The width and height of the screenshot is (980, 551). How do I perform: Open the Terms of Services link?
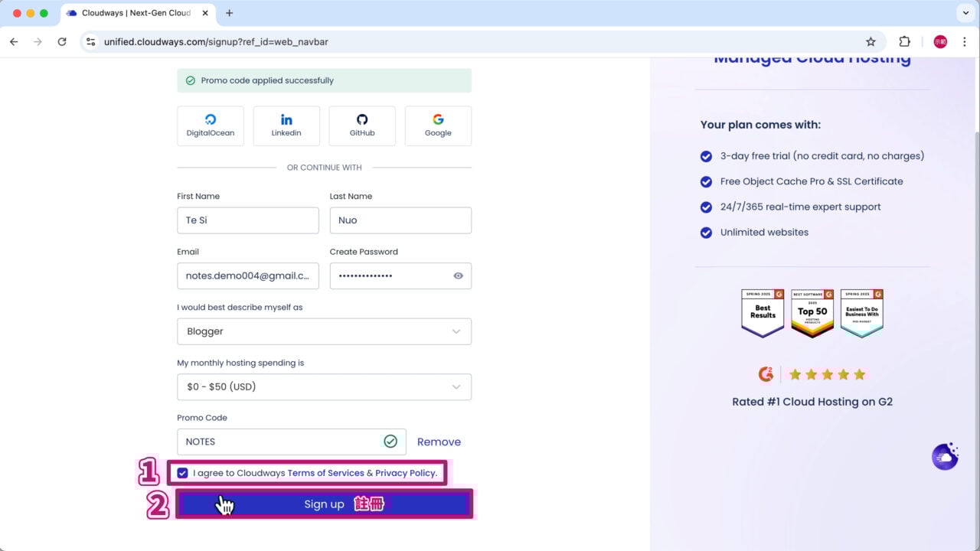click(x=325, y=473)
